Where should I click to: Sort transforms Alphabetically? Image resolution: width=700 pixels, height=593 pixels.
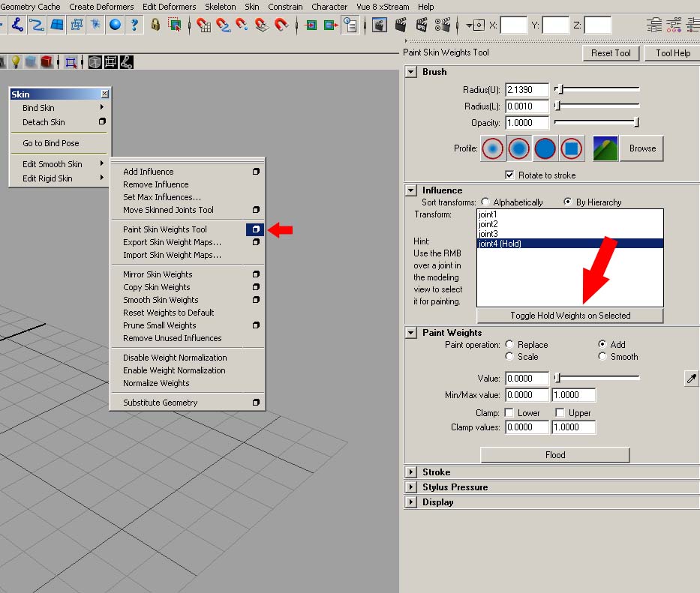pos(485,202)
